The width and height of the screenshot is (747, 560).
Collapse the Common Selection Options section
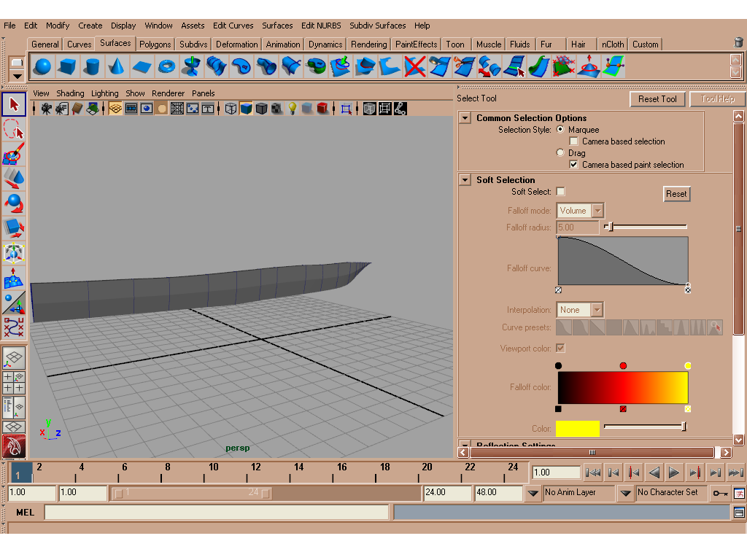tap(465, 118)
